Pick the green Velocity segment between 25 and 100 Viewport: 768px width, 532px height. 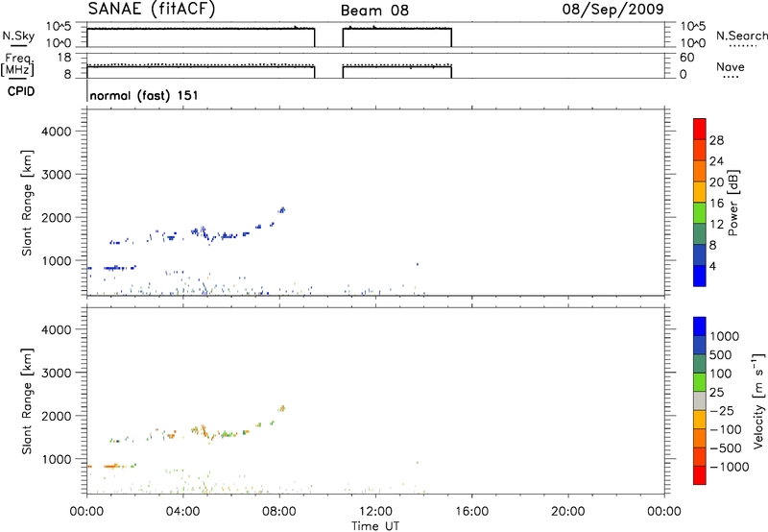[700, 382]
